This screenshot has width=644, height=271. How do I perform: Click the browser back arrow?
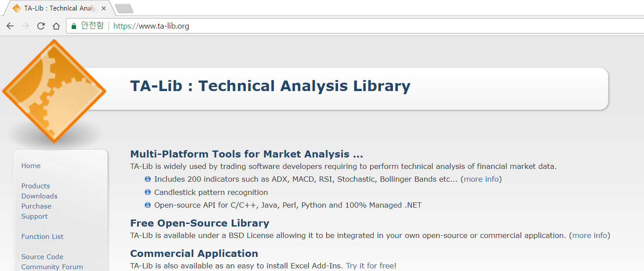point(10,26)
